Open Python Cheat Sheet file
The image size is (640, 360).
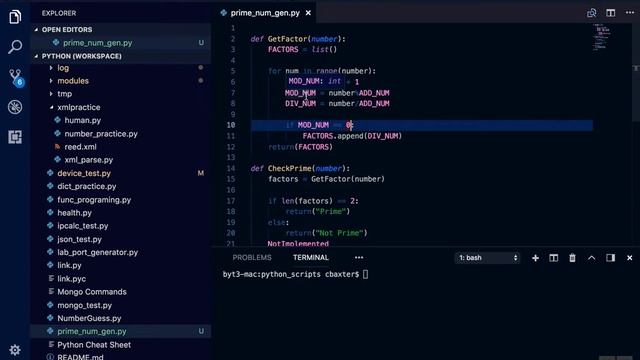[94, 345]
